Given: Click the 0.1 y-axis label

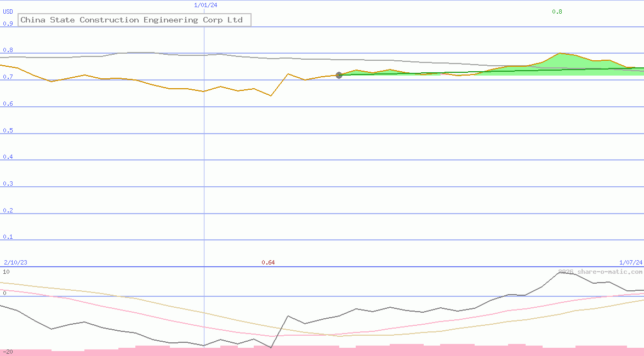Looking at the screenshot, I should [x=8, y=237].
